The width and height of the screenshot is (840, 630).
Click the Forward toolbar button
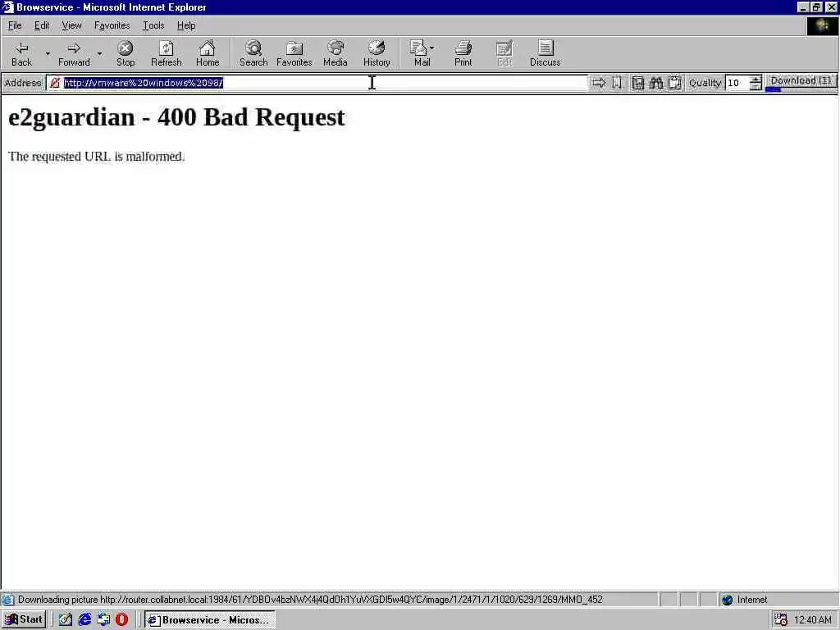[x=74, y=53]
